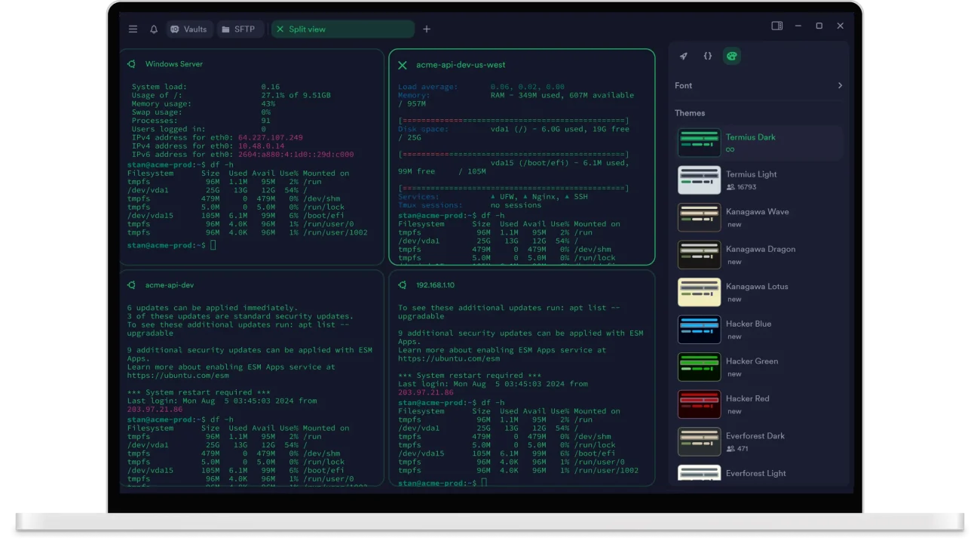Click the 'Disk space:' label
980x556 pixels.
[423, 129]
